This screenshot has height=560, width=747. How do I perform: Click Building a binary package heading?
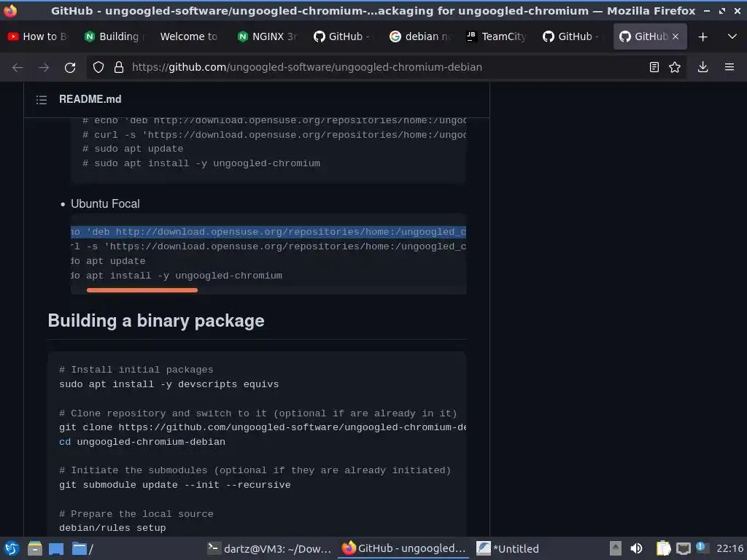pos(156,321)
